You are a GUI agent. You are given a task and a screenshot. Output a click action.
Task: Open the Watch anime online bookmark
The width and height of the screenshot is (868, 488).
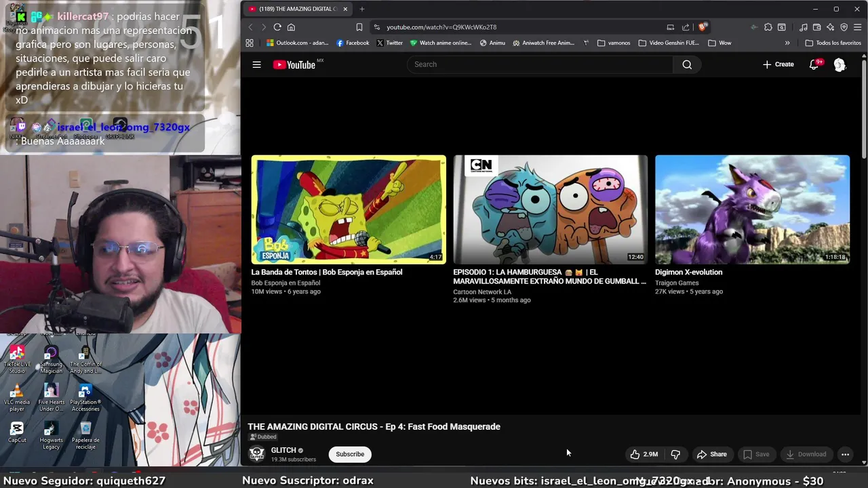pyautogui.click(x=440, y=43)
